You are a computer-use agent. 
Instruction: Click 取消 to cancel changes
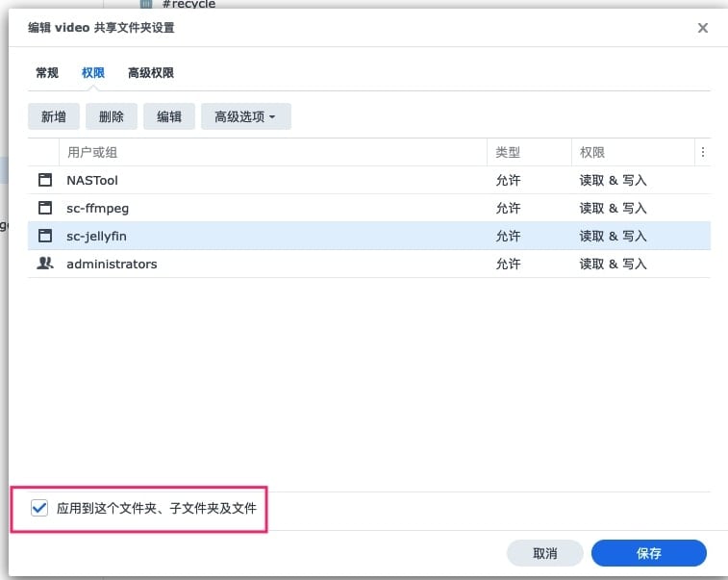point(544,553)
